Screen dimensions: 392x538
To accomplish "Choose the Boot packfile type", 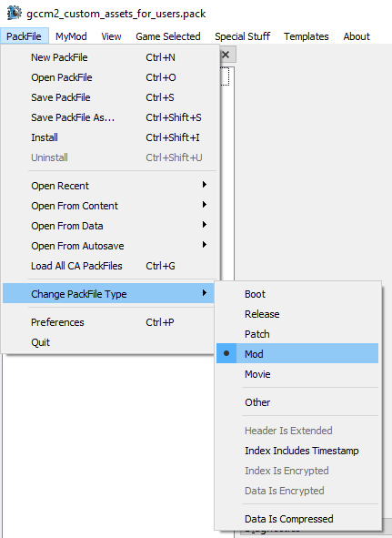I will (x=297, y=294).
